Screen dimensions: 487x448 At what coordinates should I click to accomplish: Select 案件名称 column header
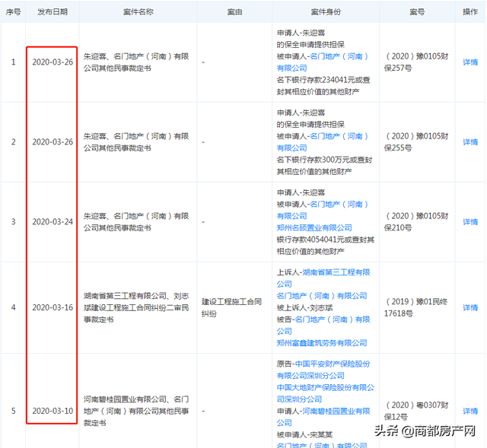tap(138, 12)
